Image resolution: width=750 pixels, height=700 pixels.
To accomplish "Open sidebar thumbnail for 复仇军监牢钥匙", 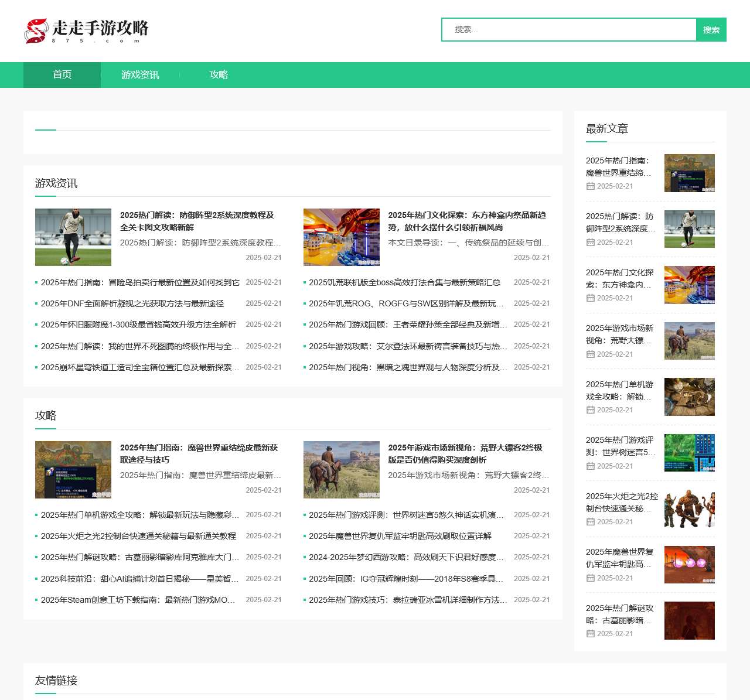I will tap(690, 565).
